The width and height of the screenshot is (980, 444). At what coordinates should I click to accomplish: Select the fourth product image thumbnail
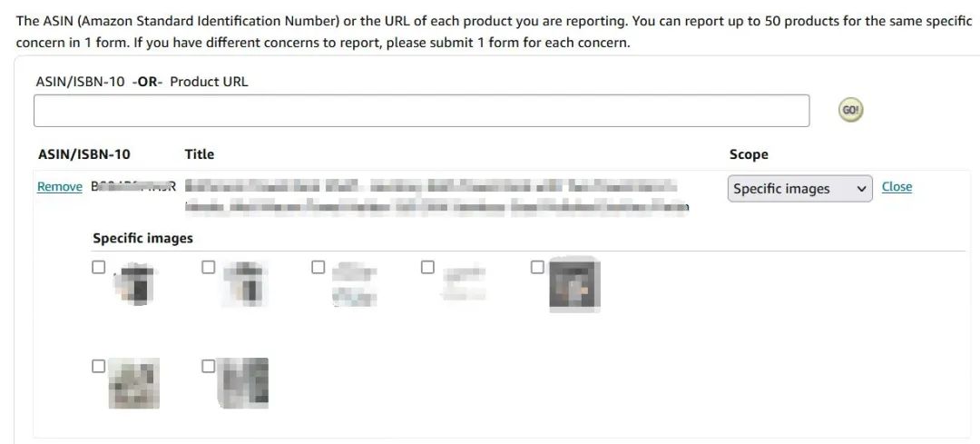pyautogui.click(x=464, y=283)
